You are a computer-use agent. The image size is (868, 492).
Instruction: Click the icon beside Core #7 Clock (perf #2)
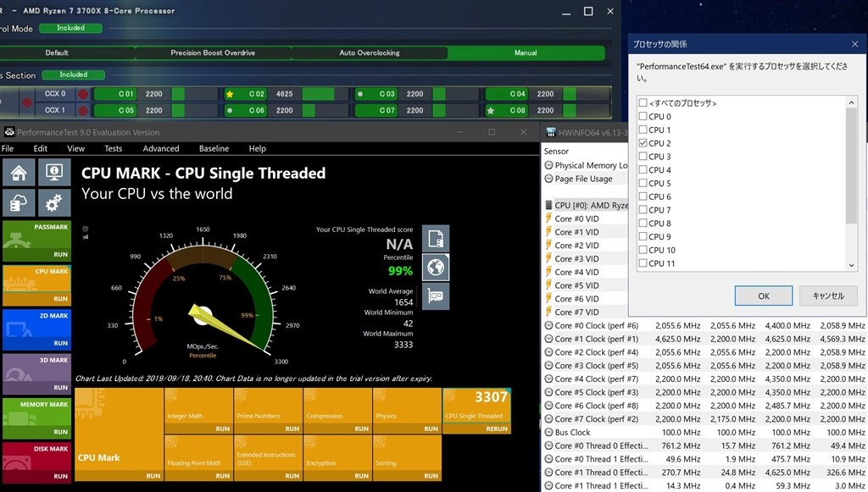tap(548, 419)
